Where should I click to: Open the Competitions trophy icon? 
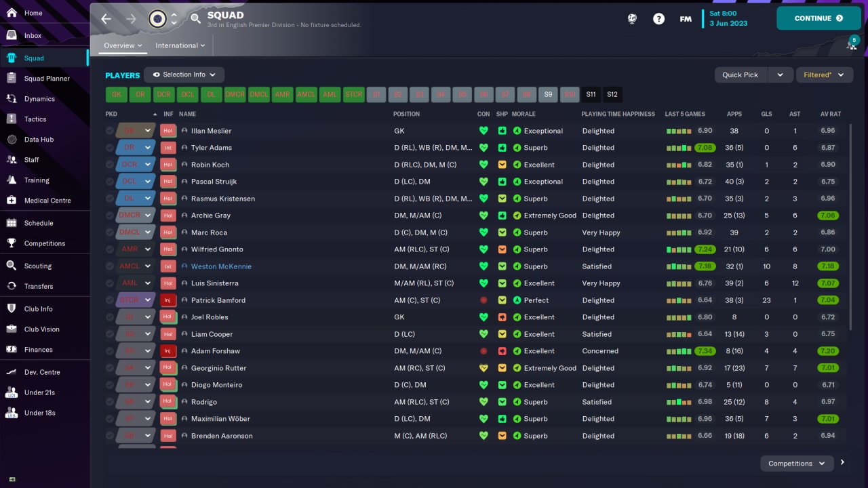coord(12,243)
